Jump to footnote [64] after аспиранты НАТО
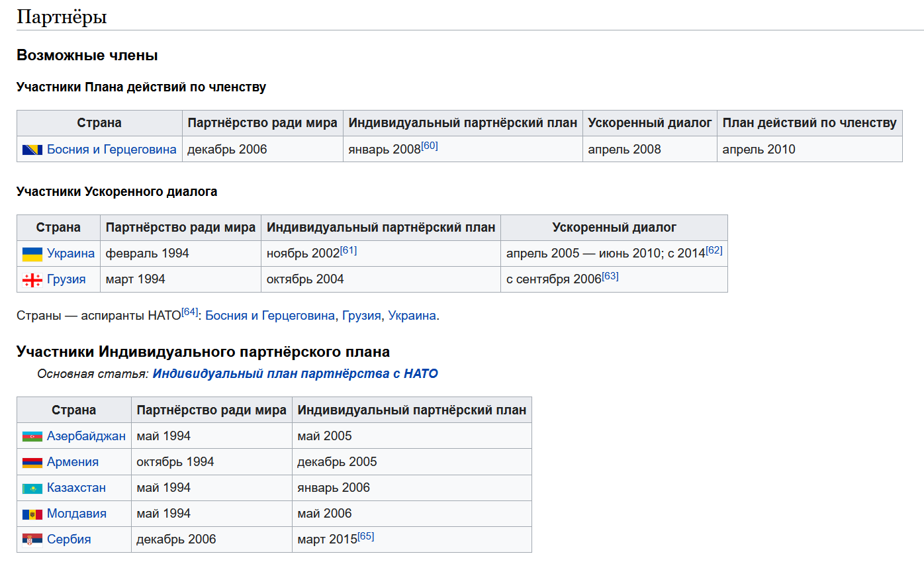 190,312
